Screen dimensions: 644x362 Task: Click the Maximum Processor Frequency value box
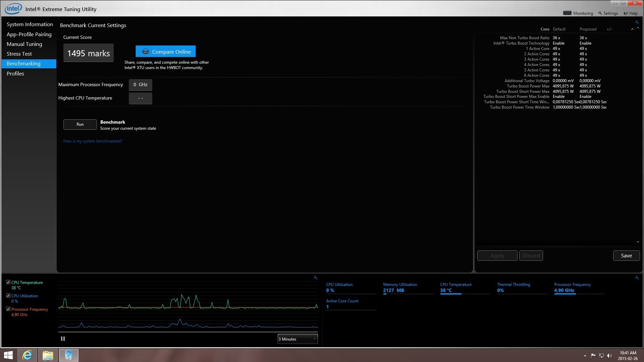(x=141, y=85)
